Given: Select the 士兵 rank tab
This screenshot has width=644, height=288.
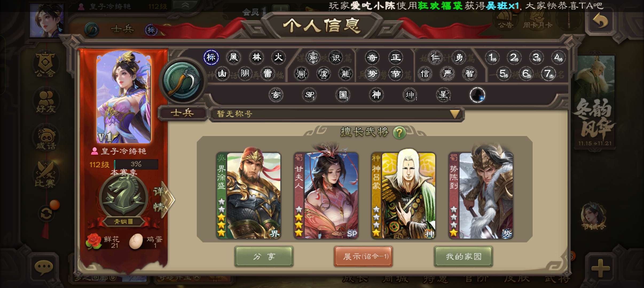Looking at the screenshot, I should point(183,113).
